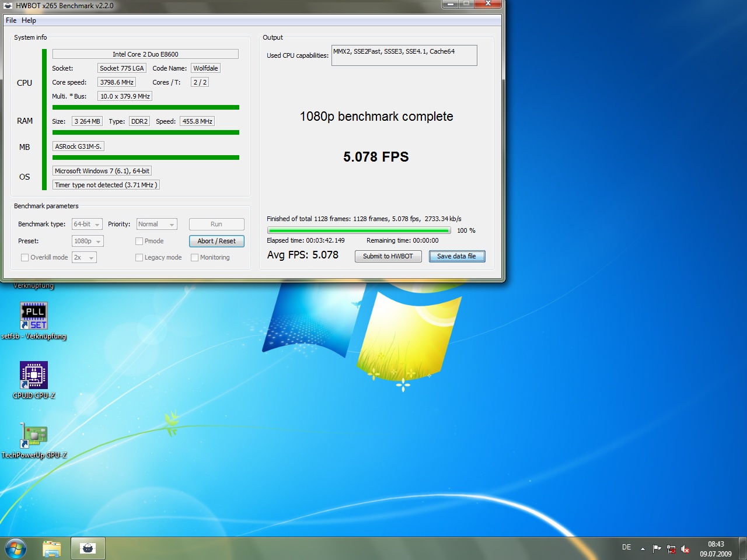Open the Action Center flag tray icon
Image resolution: width=747 pixels, height=560 pixels.
pos(657,548)
